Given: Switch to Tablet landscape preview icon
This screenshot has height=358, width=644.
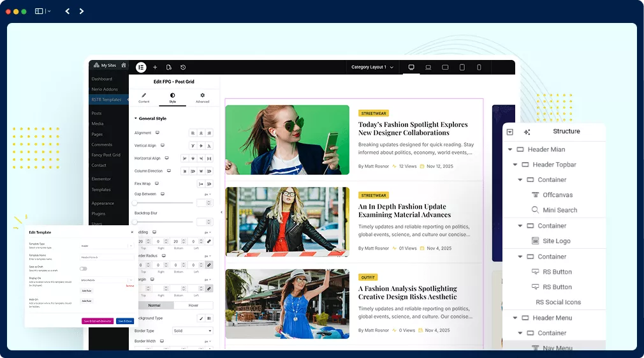Looking at the screenshot, I should click(x=445, y=68).
